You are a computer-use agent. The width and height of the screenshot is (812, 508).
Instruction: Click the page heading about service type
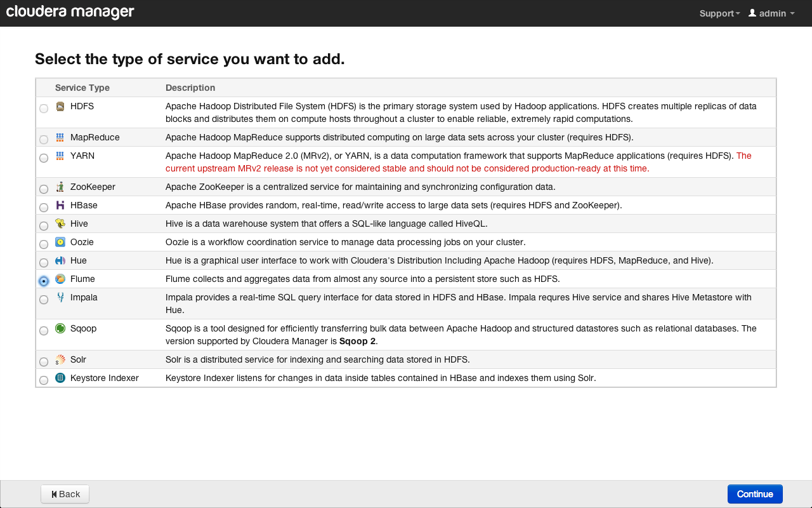190,59
